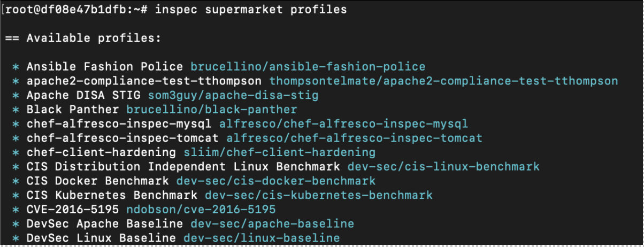
Task: Click the "Ansible Fashion Police" profile name
Action: 105,67
